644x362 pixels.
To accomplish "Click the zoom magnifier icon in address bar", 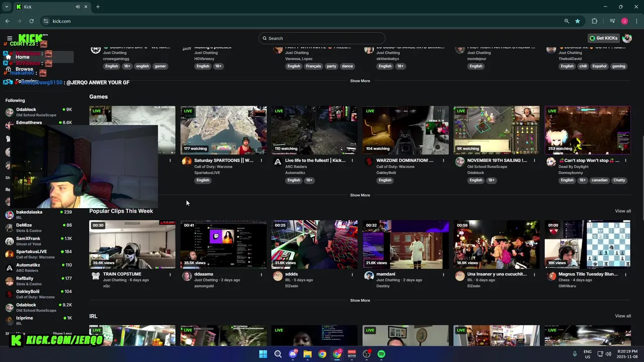I will (567, 21).
